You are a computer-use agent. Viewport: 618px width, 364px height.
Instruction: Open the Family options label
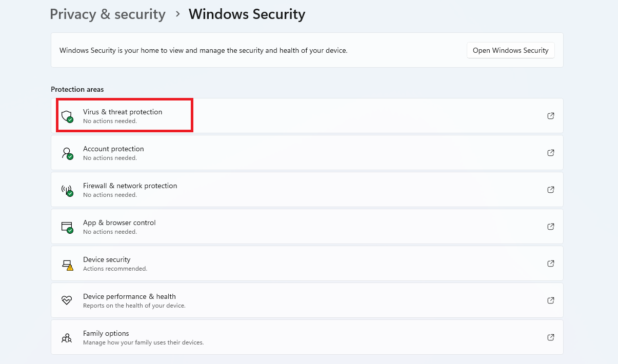(106, 333)
